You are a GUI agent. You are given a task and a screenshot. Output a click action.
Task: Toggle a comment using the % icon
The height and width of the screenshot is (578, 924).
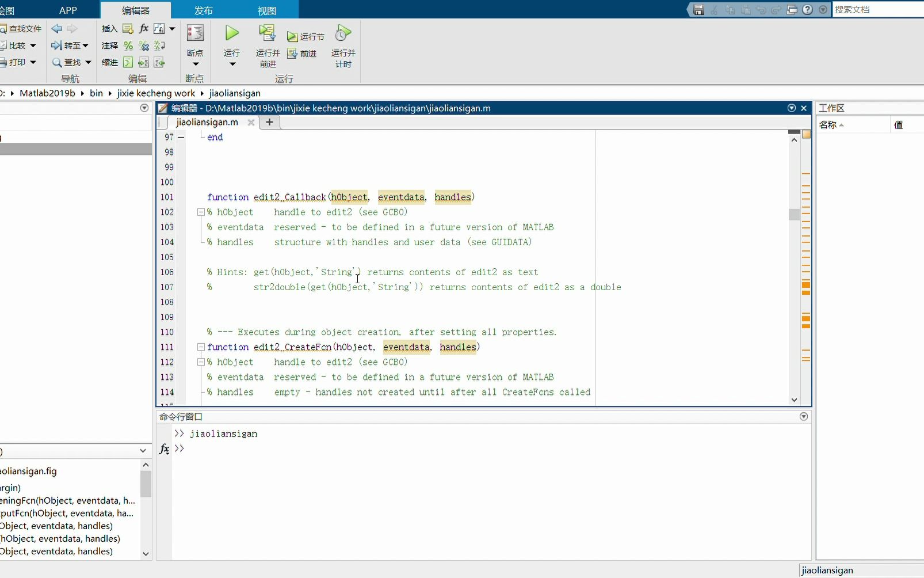pos(129,46)
